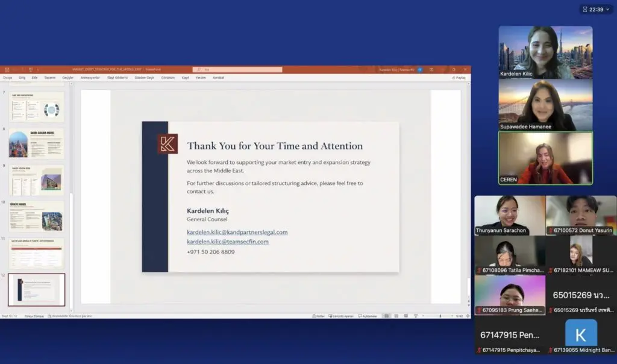Click the zoom slider in status bar
Viewport: 617px width, 364px height.
[x=440, y=316]
